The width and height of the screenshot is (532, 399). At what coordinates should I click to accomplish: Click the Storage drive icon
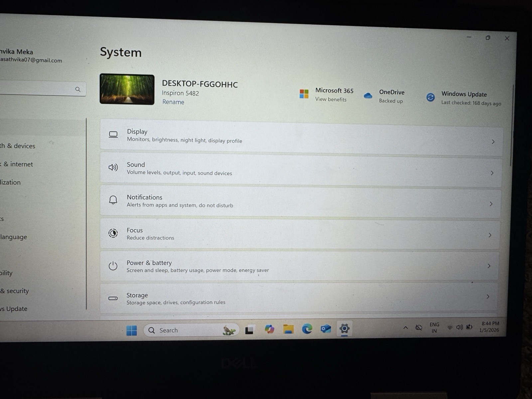pos(113,298)
